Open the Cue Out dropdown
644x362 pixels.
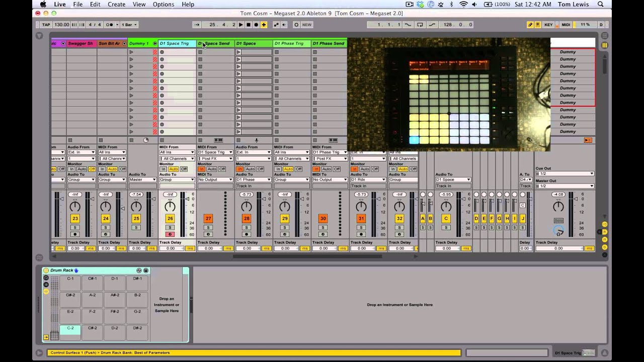click(x=565, y=173)
